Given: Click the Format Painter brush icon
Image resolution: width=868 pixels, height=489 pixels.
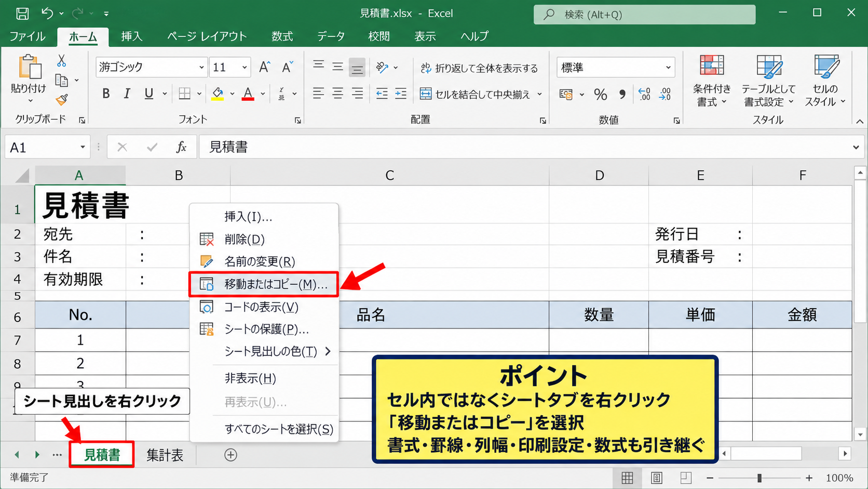Looking at the screenshot, I should tap(62, 99).
